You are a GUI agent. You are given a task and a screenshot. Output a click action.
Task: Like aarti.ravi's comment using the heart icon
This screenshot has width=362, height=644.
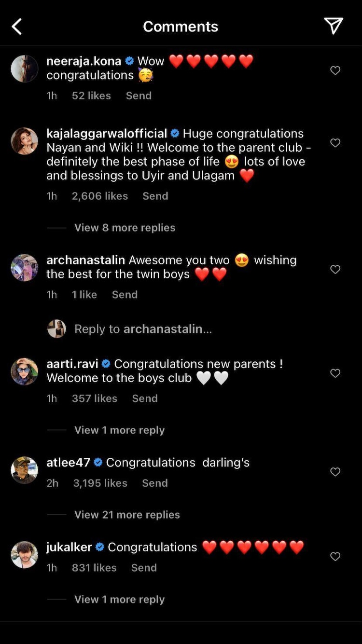tap(335, 373)
